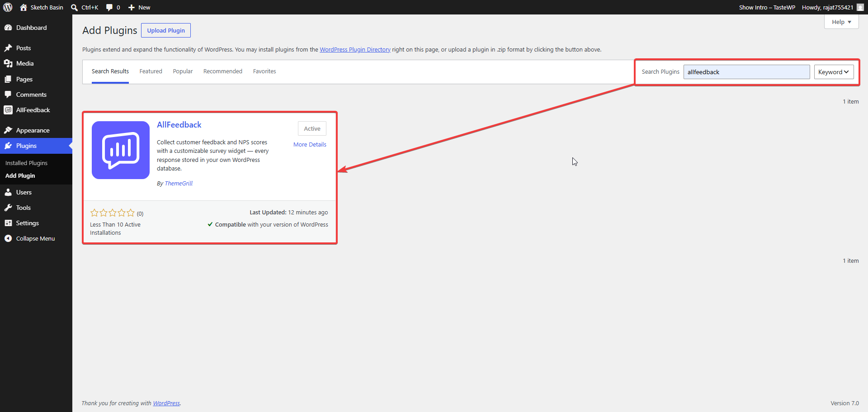The image size is (868, 412).
Task: Open the Tools menu label
Action: tap(24, 208)
